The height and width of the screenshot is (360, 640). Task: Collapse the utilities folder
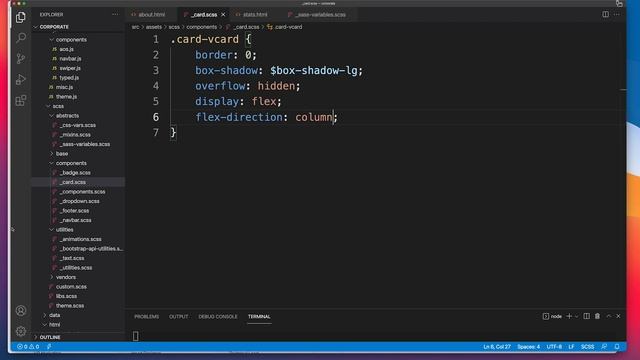click(x=64, y=230)
